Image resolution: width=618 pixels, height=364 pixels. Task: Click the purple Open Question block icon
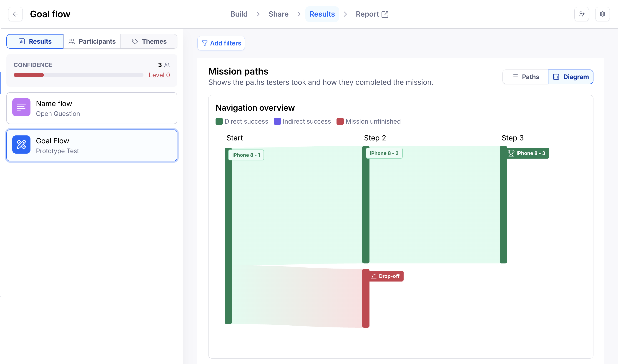21,107
